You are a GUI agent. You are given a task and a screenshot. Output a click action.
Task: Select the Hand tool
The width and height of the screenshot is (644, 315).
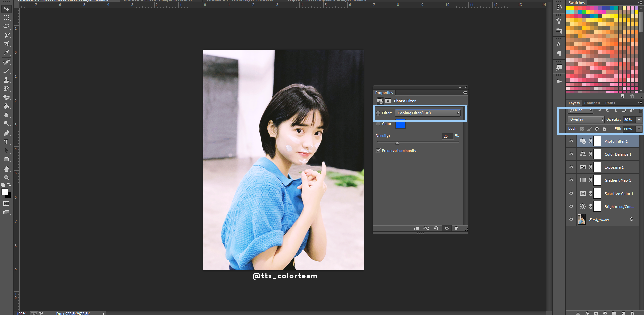pyautogui.click(x=6, y=169)
